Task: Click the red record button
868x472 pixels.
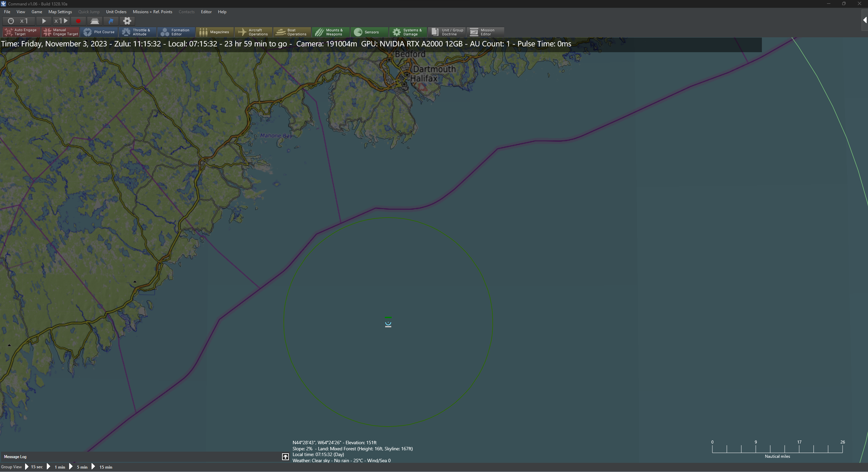Action: click(78, 21)
